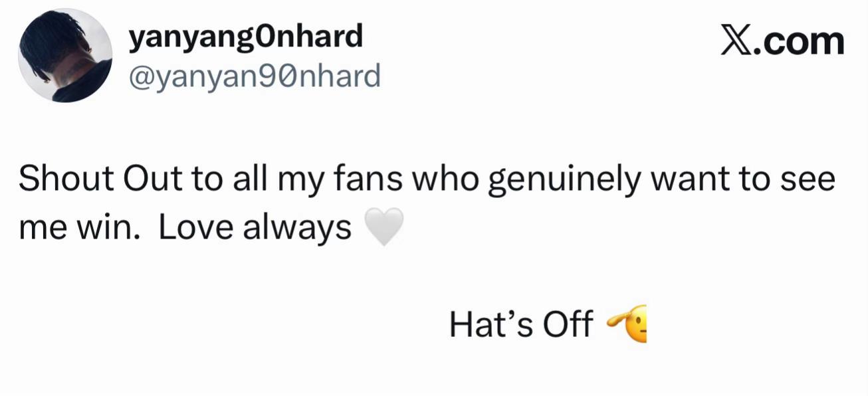The width and height of the screenshot is (868, 396).
Task: Click the white heart emoji
Action: (384, 227)
